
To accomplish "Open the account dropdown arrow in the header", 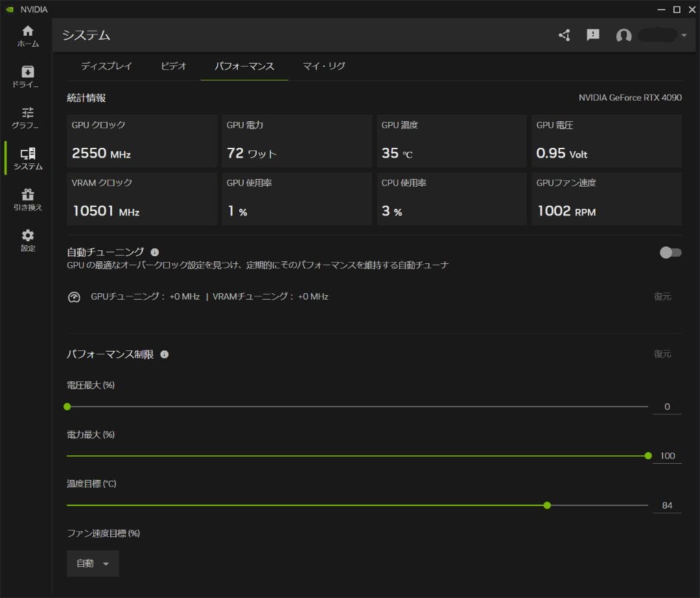I will [683, 36].
